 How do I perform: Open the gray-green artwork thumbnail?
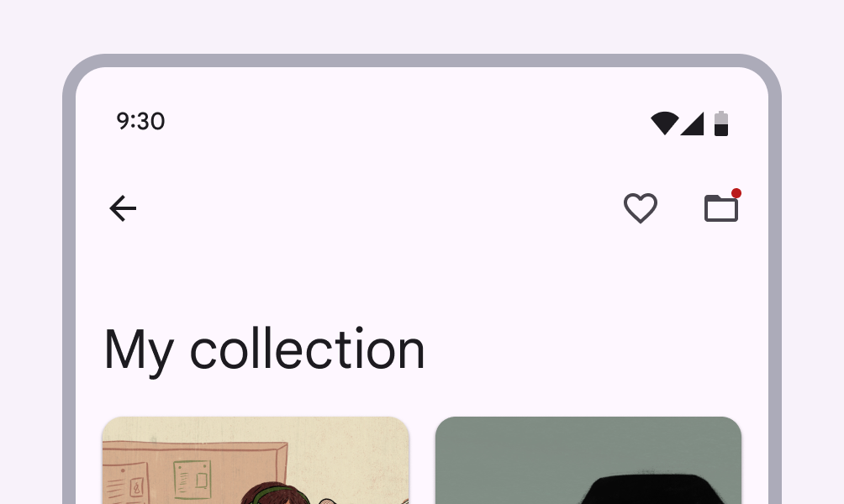tap(588, 460)
